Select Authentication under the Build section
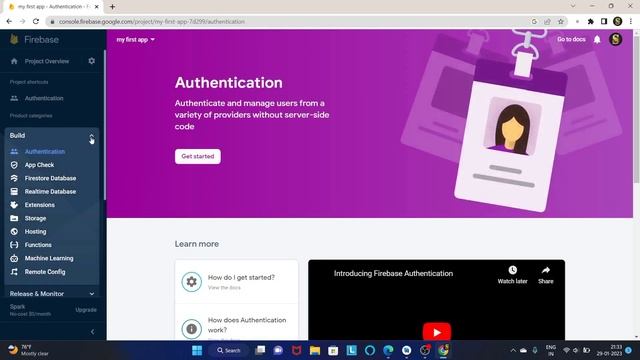The height and width of the screenshot is (360, 640). (44, 151)
